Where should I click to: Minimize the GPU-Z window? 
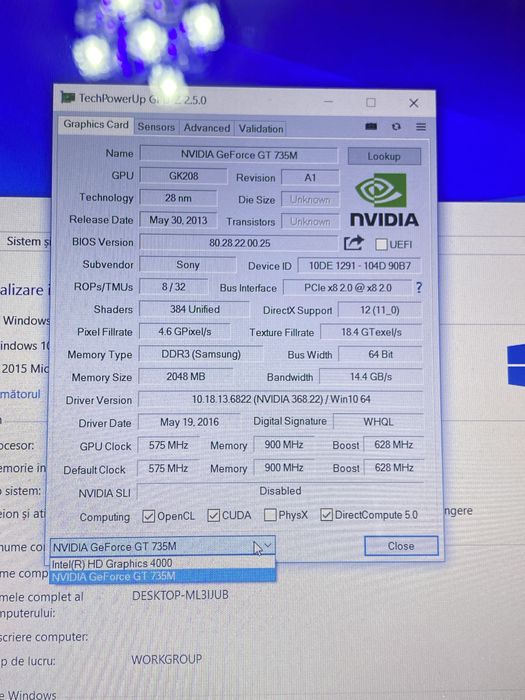coord(329,102)
